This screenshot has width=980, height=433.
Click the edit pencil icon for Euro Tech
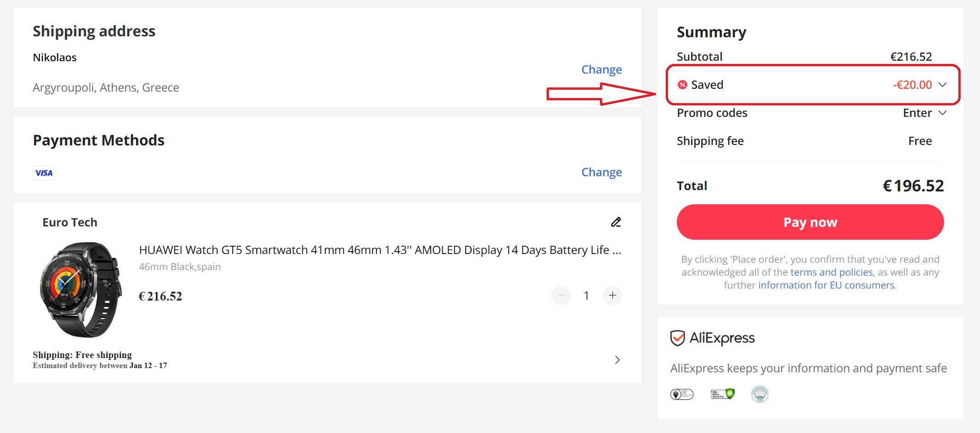point(616,222)
